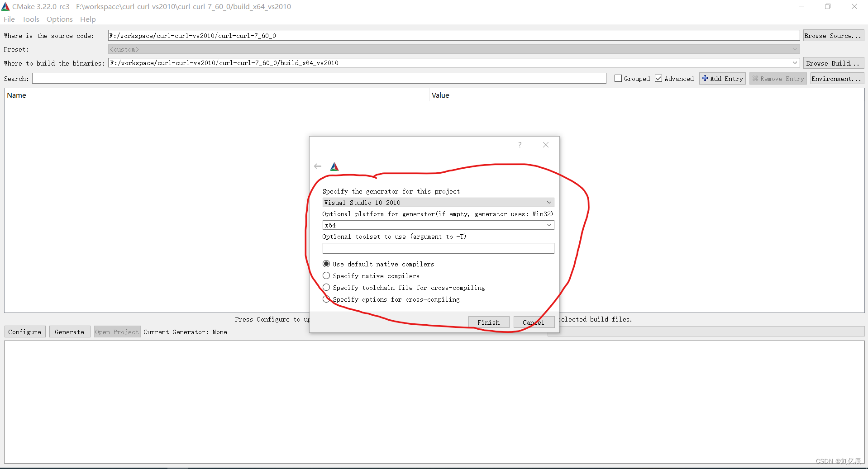Open the Tools menu

click(x=31, y=19)
